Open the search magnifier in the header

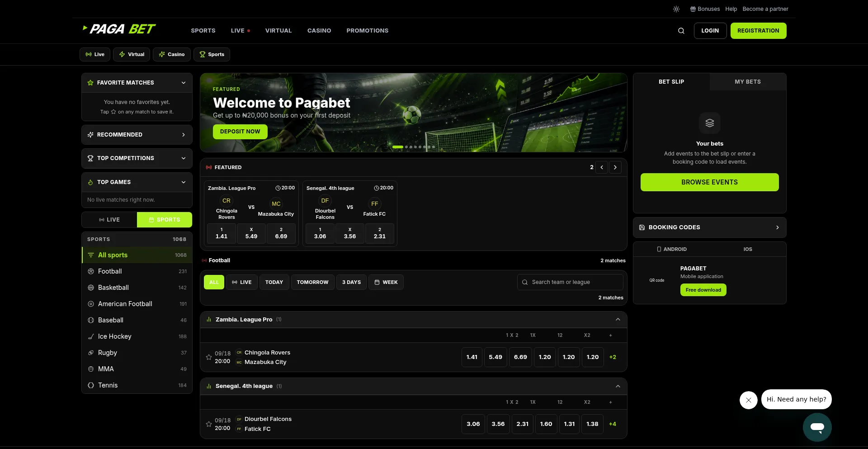tap(681, 31)
